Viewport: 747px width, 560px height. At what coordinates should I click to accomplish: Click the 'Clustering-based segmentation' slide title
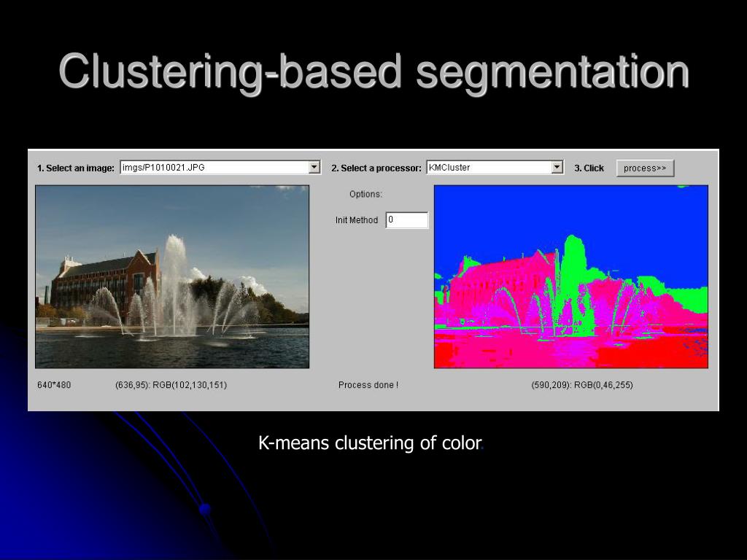[x=373, y=73]
